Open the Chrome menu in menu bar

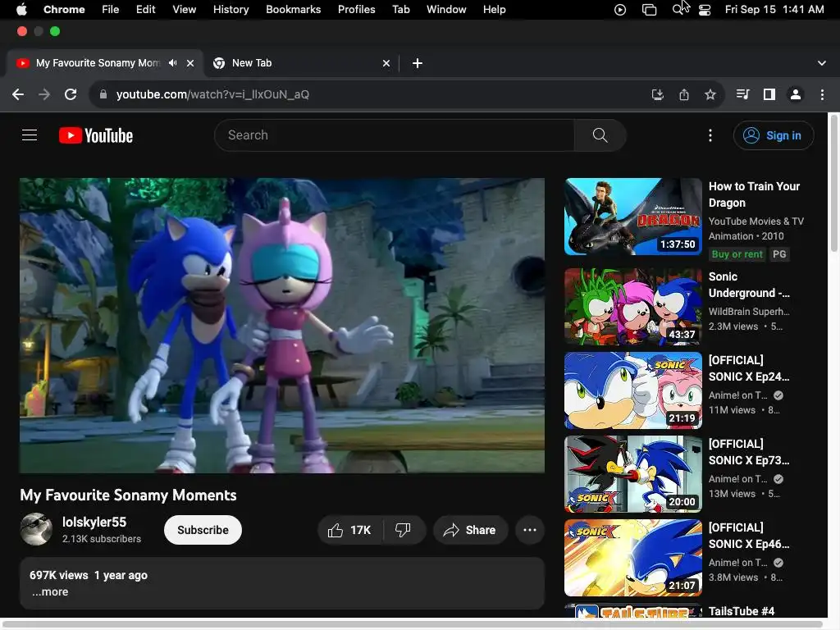click(64, 9)
